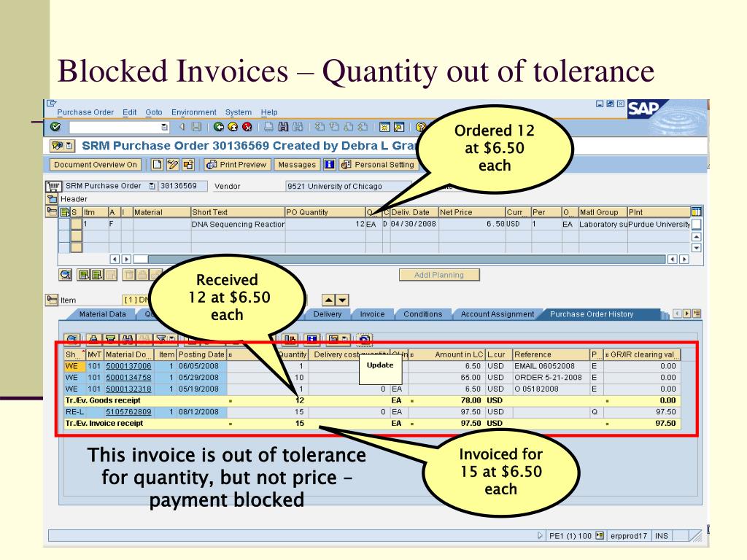Switch to the Material Data tab
747x560 pixels.
[102, 314]
